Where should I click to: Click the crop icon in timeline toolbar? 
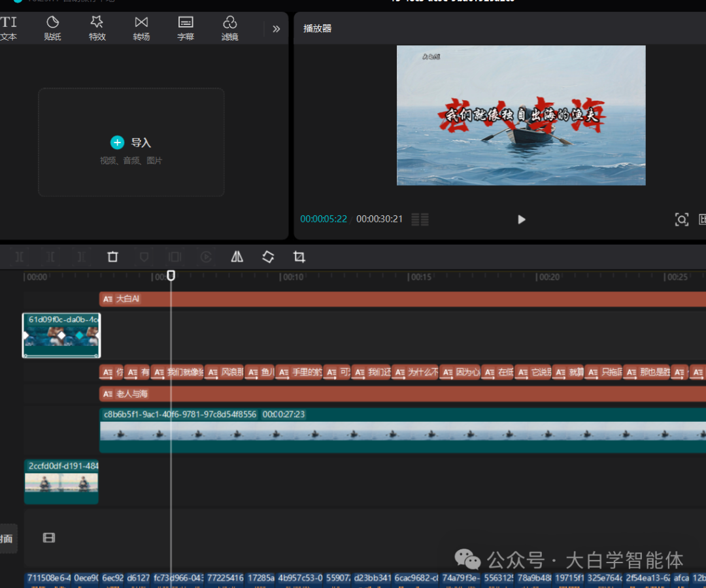(x=299, y=257)
